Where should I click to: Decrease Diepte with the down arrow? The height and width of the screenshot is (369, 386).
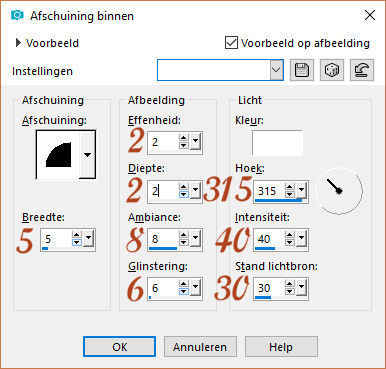pyautogui.click(x=184, y=194)
